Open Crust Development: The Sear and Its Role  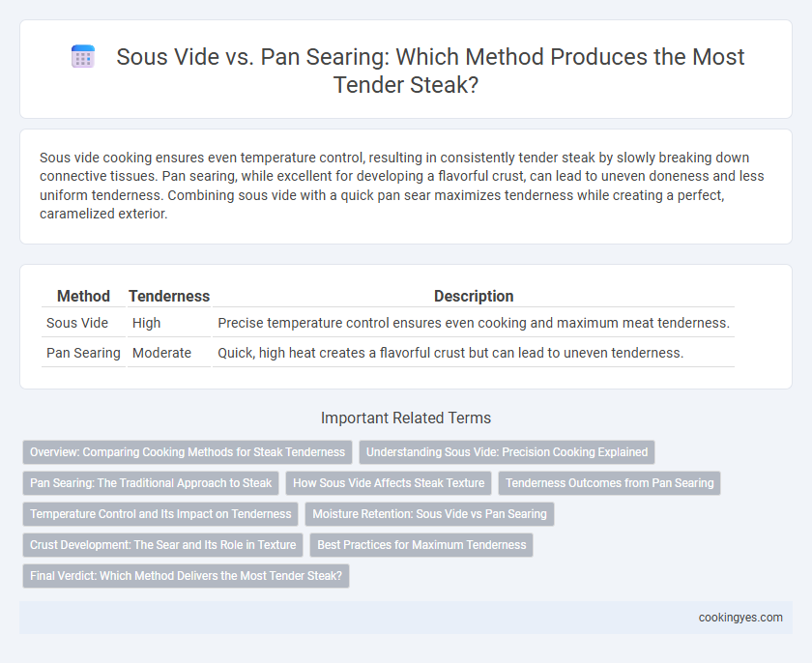[x=162, y=545]
